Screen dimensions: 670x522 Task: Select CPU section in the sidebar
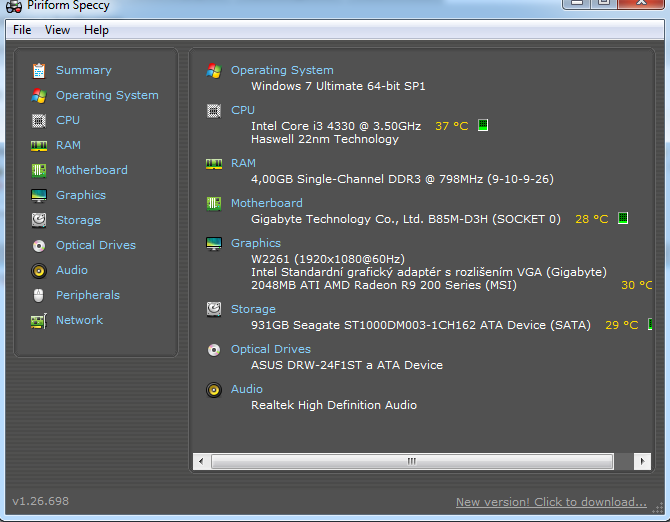[x=68, y=120]
